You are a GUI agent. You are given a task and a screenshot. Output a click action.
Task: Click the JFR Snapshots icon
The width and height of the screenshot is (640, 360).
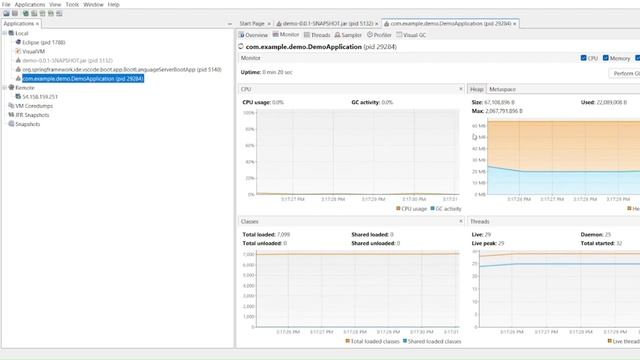pos(11,115)
